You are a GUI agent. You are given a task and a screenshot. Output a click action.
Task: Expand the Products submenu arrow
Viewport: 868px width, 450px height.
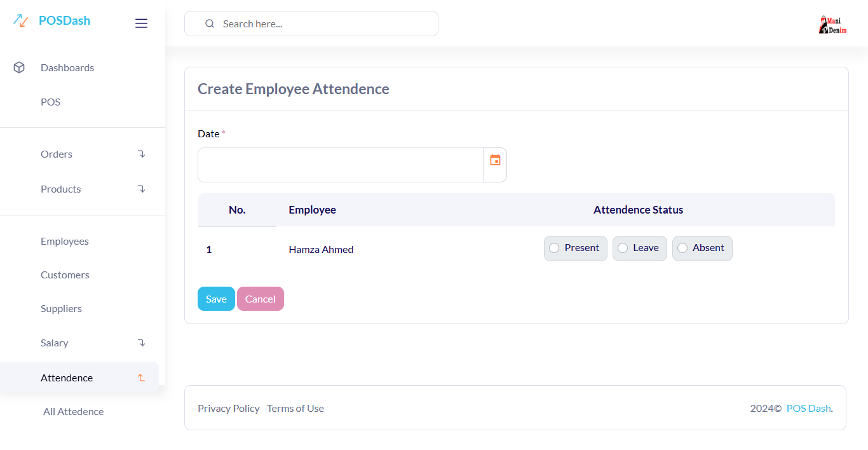click(x=142, y=189)
